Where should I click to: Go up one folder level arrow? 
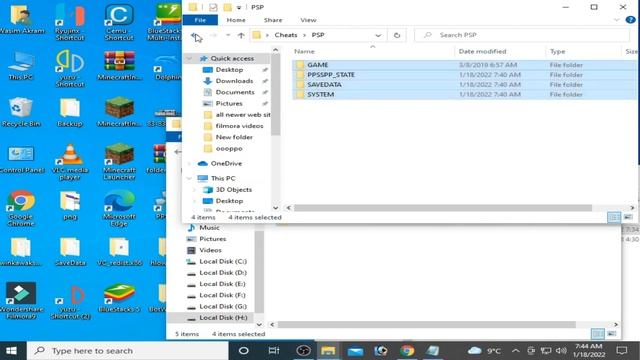click(241, 35)
